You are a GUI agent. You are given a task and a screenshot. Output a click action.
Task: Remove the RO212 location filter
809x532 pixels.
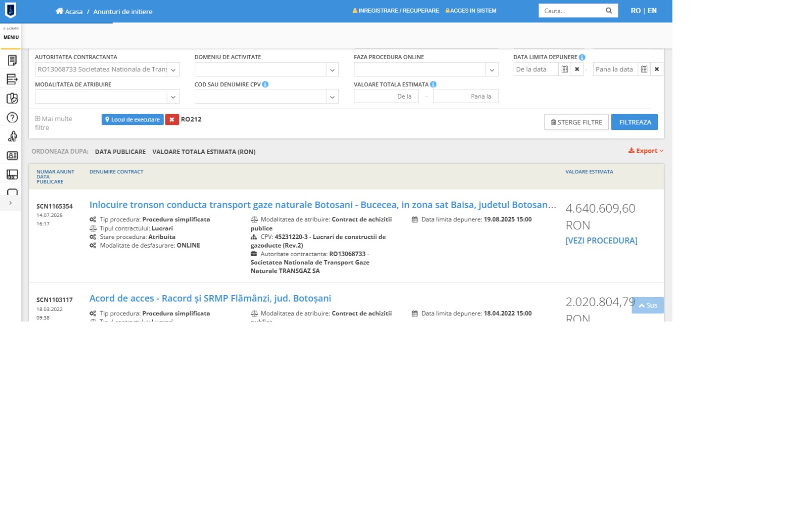click(x=172, y=120)
